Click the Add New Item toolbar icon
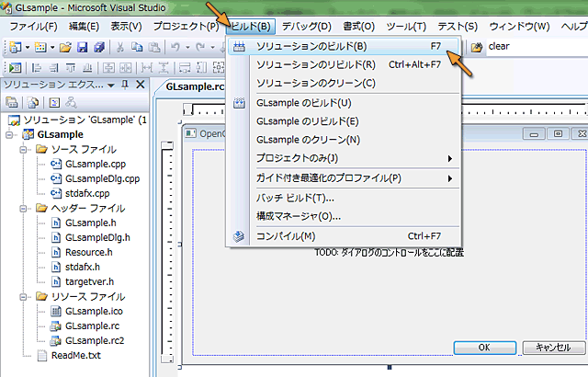 tap(40, 47)
